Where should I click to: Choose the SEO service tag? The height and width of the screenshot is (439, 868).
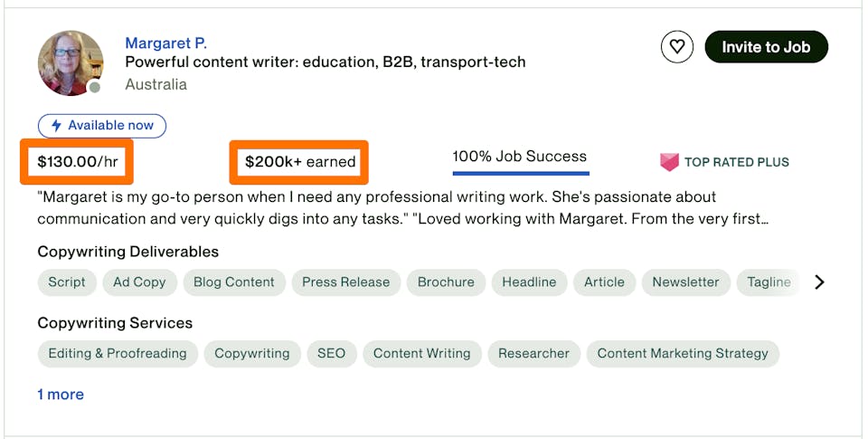tap(331, 353)
